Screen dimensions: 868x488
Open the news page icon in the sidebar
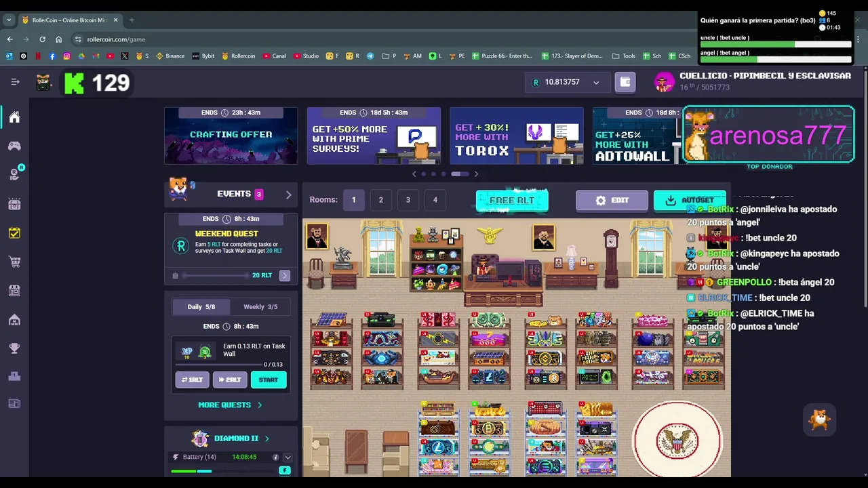click(14, 404)
